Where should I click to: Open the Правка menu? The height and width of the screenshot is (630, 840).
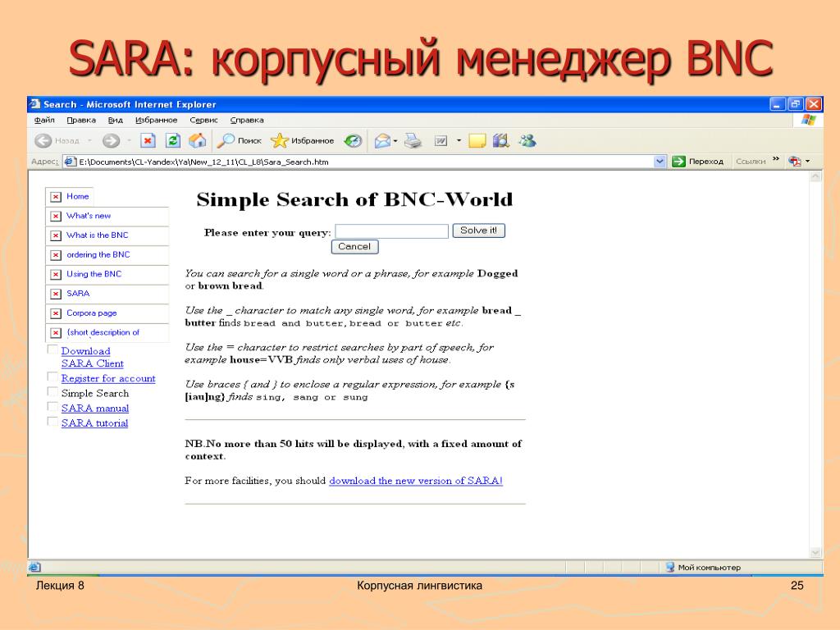(81, 120)
